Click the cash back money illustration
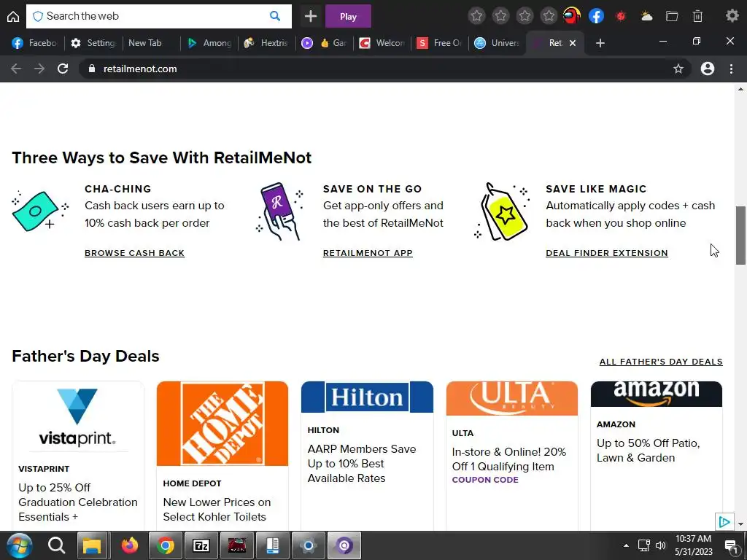The height and width of the screenshot is (560, 747). coord(40,211)
